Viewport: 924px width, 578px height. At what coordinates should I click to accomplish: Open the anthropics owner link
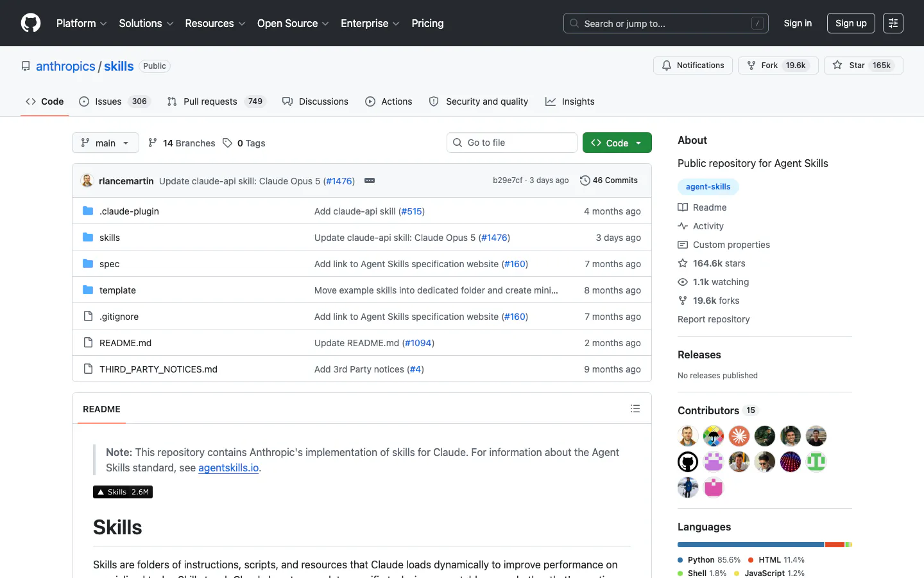pyautogui.click(x=65, y=66)
